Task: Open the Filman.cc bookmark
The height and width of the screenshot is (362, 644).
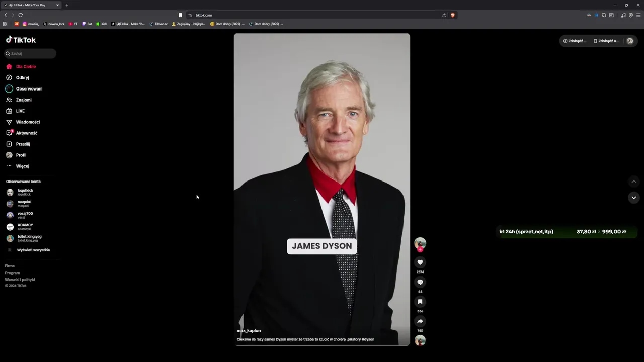Action: point(159,24)
